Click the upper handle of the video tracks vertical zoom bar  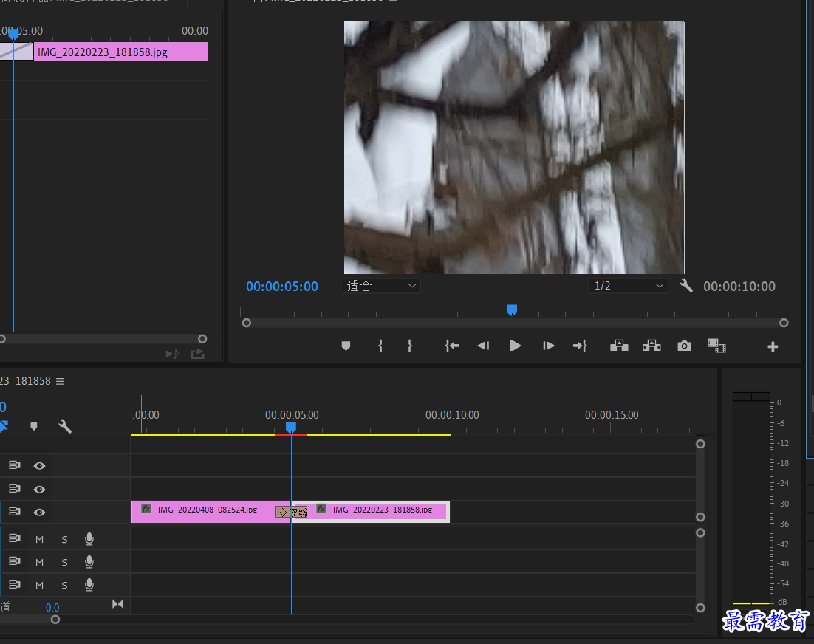pyautogui.click(x=700, y=444)
